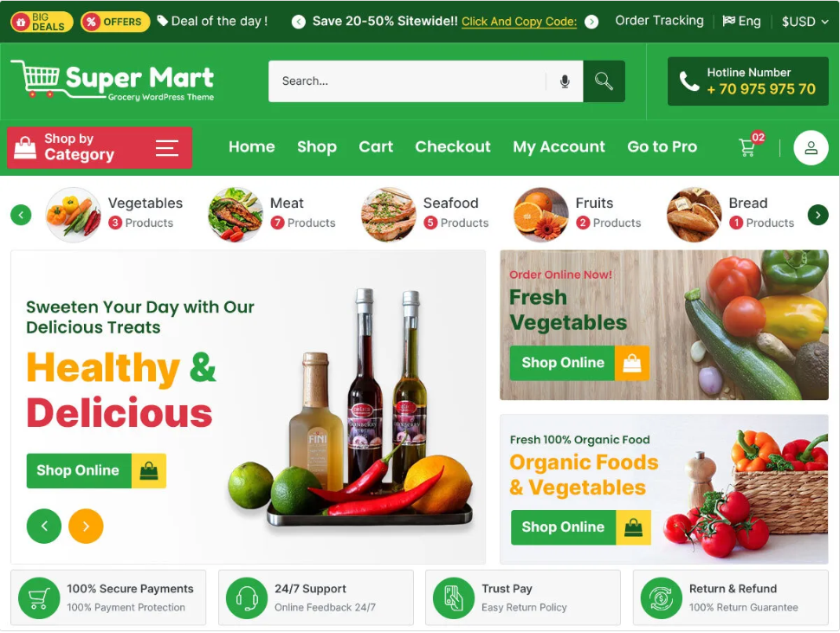
Task: Click the Super Mart logo
Action: coord(113,81)
